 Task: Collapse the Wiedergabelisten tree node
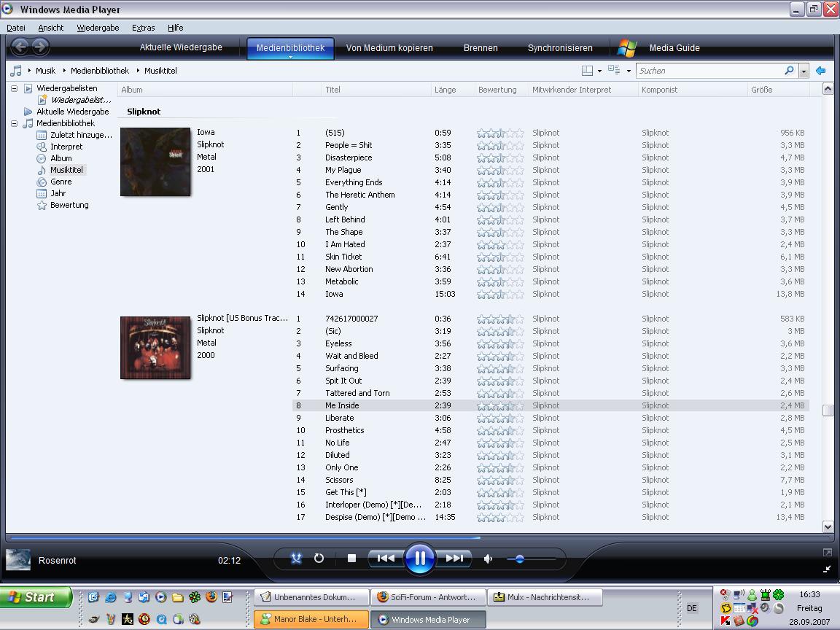point(14,88)
